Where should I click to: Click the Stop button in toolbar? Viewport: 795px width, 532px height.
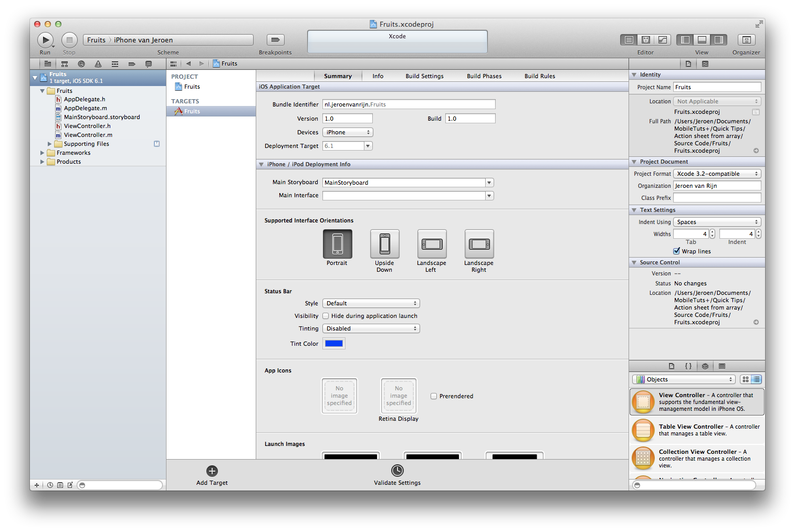[69, 40]
